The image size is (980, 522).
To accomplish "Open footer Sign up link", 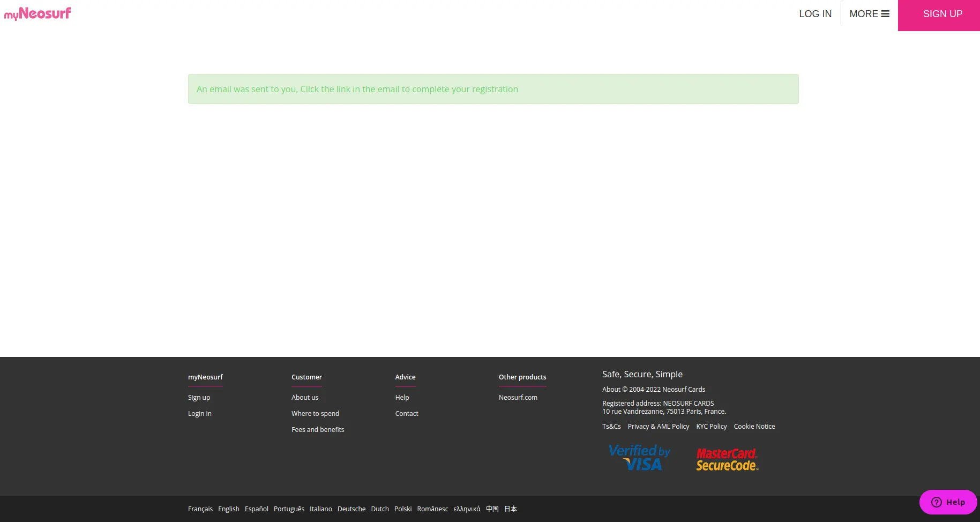I will click(x=199, y=398).
